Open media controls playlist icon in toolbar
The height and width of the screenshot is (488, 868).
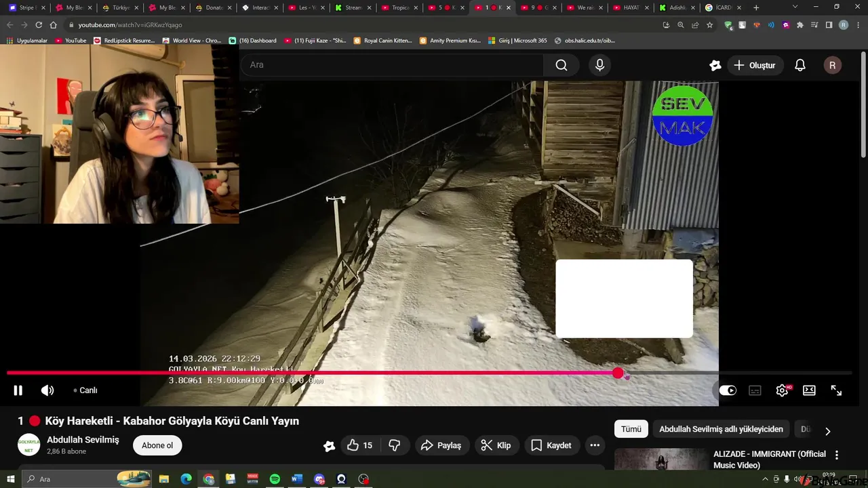coord(814,25)
